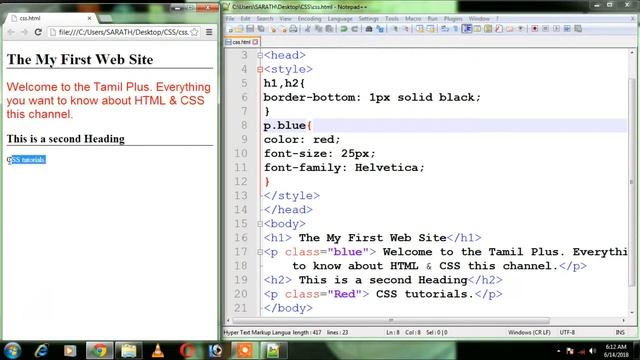Screen dimensions: 640x360
Task: Open the UTF-8 encoding selector in the status bar
Action: 567,332
